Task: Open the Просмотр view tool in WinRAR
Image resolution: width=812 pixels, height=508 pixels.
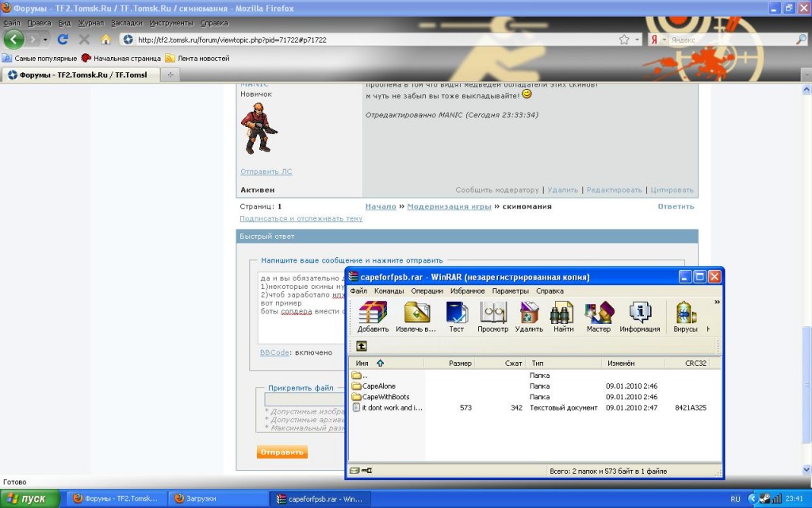Action: [x=492, y=316]
